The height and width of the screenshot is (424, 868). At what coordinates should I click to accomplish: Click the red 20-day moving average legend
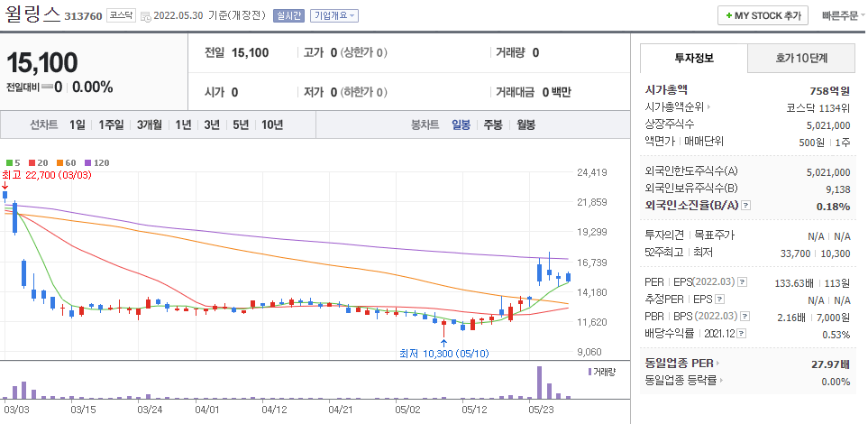pos(38,163)
